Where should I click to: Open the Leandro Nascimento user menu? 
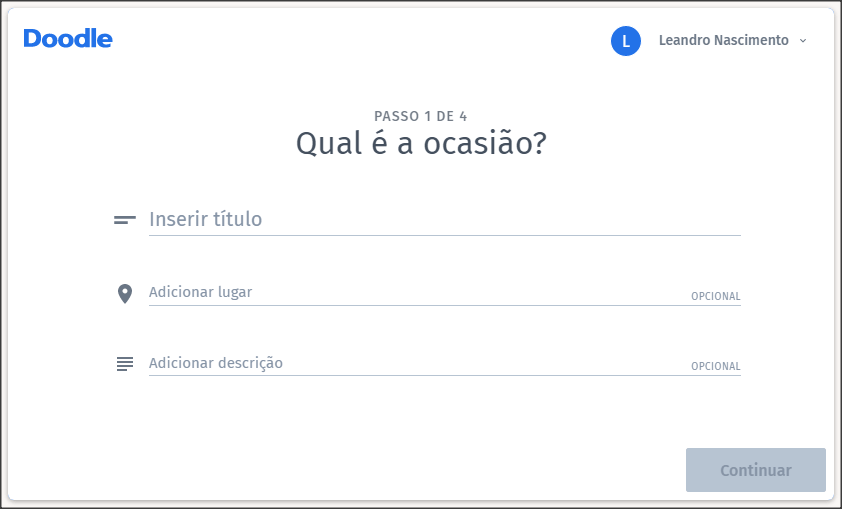(x=723, y=40)
